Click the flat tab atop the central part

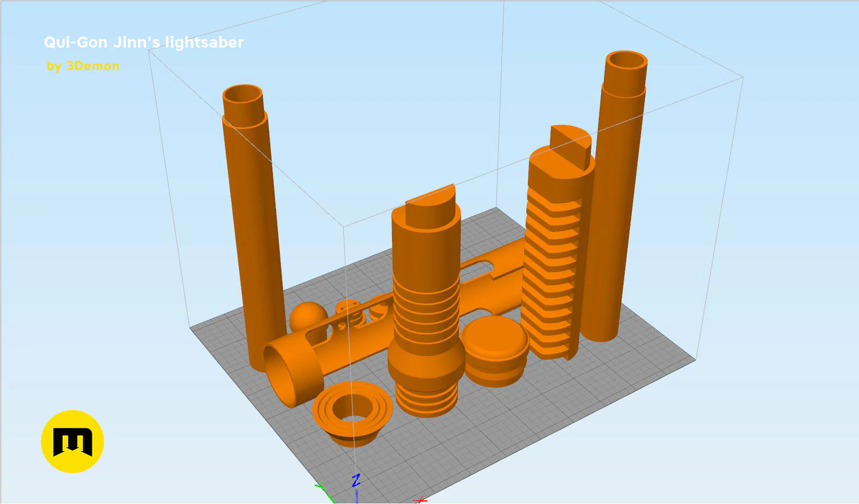tap(431, 207)
